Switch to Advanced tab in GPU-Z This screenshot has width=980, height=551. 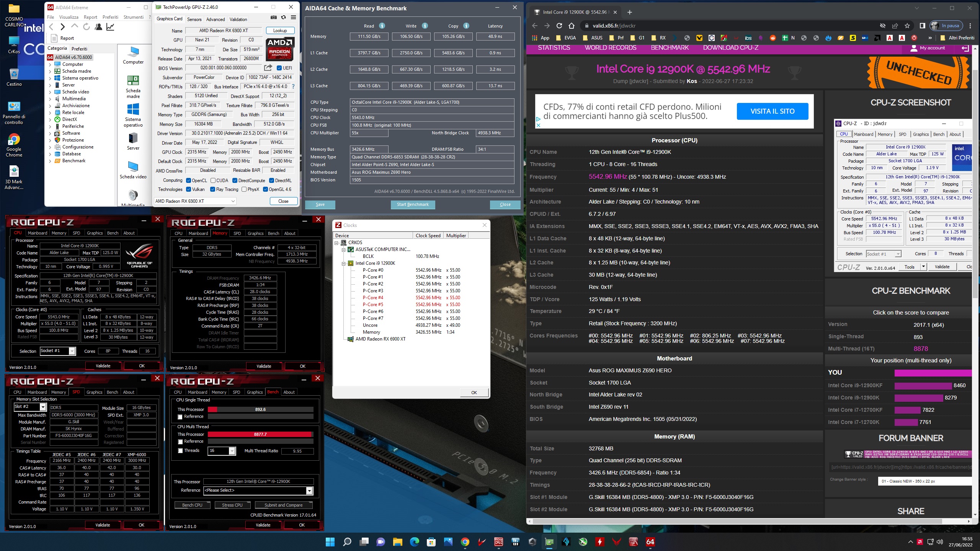[216, 19]
